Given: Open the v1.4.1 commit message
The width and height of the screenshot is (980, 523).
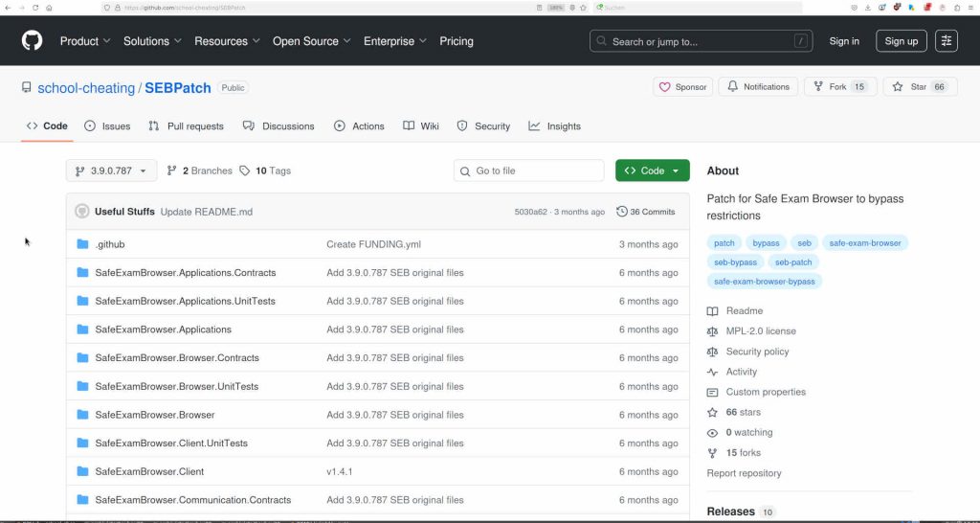Looking at the screenshot, I should pyautogui.click(x=340, y=471).
